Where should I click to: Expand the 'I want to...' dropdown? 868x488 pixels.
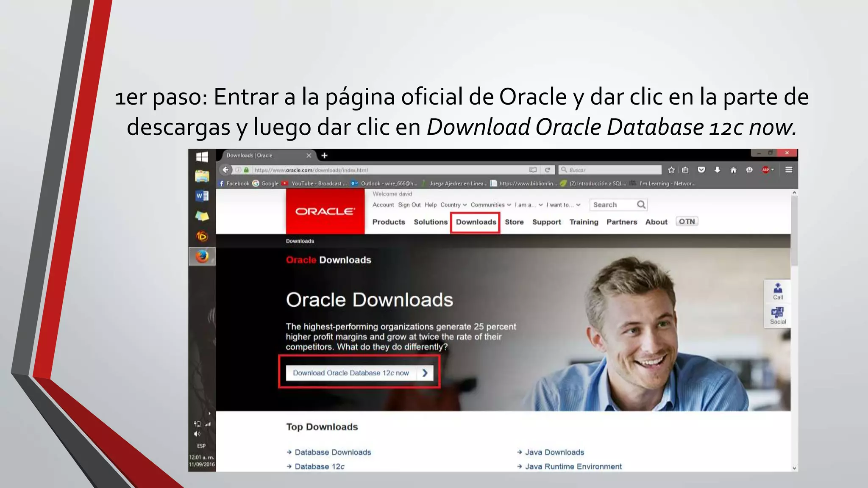pos(563,205)
